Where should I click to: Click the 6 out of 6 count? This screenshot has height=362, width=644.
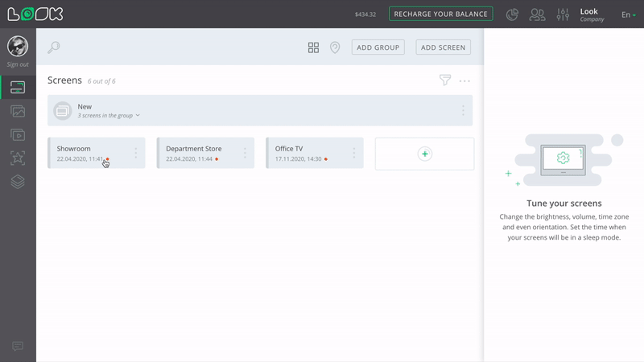coord(101,81)
